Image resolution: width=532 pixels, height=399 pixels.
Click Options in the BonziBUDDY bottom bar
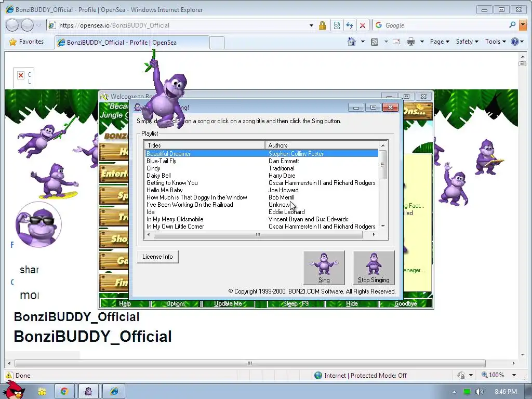176,303
